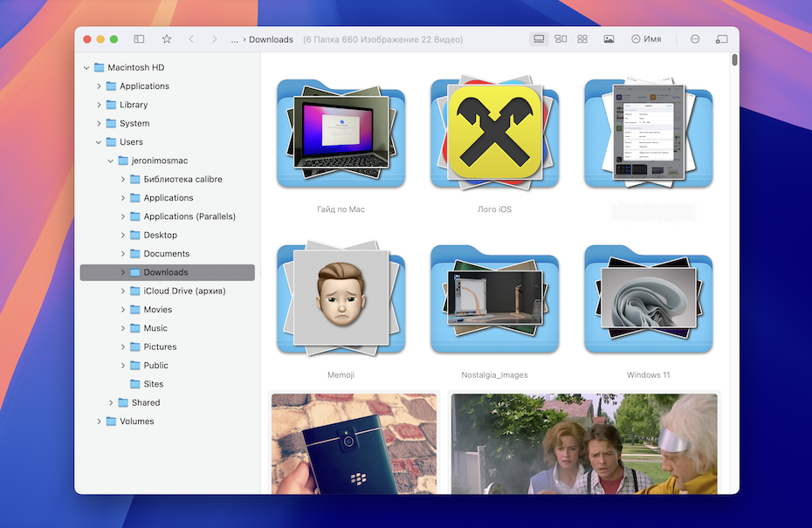
Task: Toggle the sidebar visibility icon
Action: click(139, 38)
